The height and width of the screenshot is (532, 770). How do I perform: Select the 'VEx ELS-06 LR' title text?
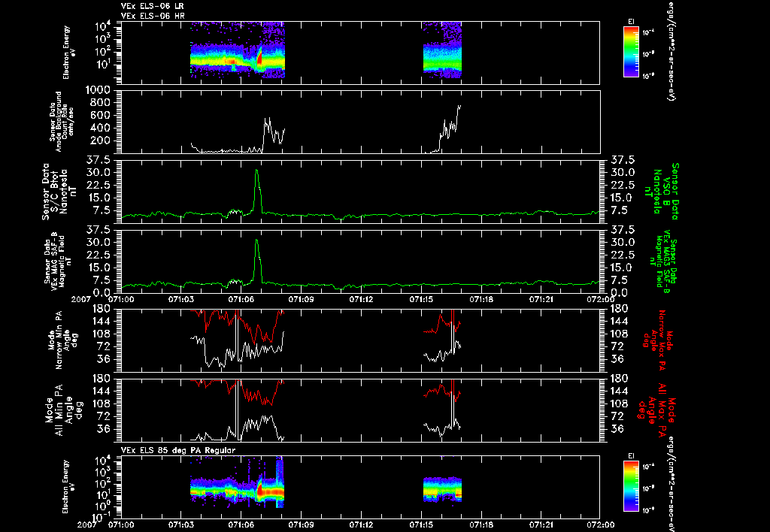point(152,6)
